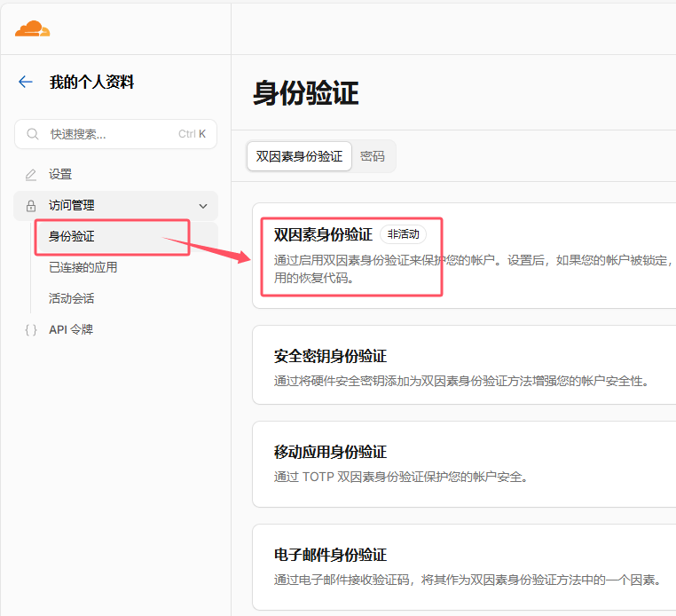Open 活动会话 sidebar item
This screenshot has width=676, height=616.
pos(72,298)
